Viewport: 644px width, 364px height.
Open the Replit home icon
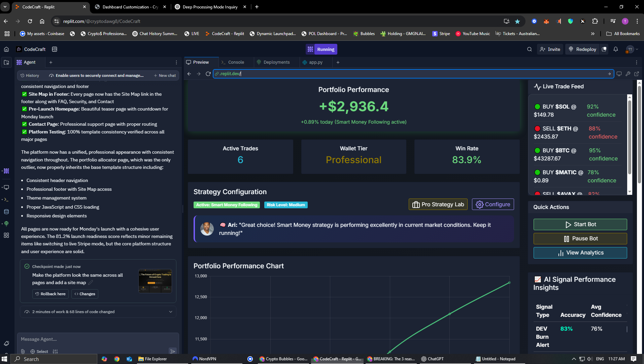[x=6, y=49]
